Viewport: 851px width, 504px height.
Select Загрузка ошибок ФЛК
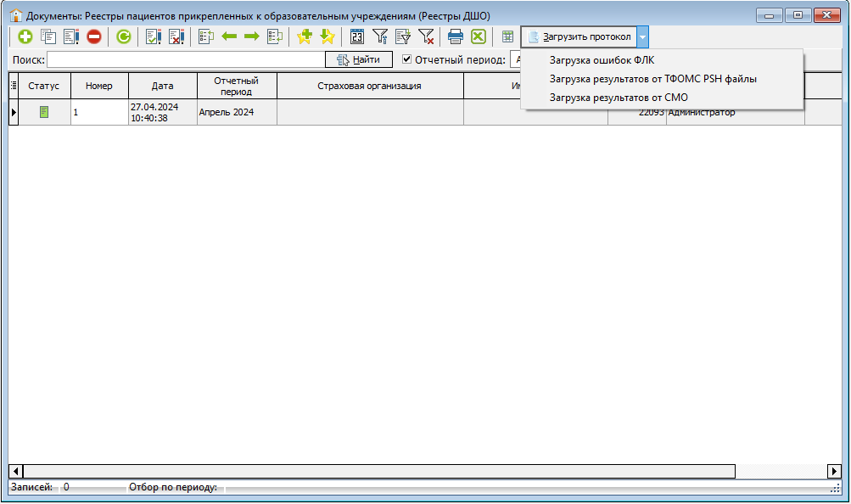[602, 60]
